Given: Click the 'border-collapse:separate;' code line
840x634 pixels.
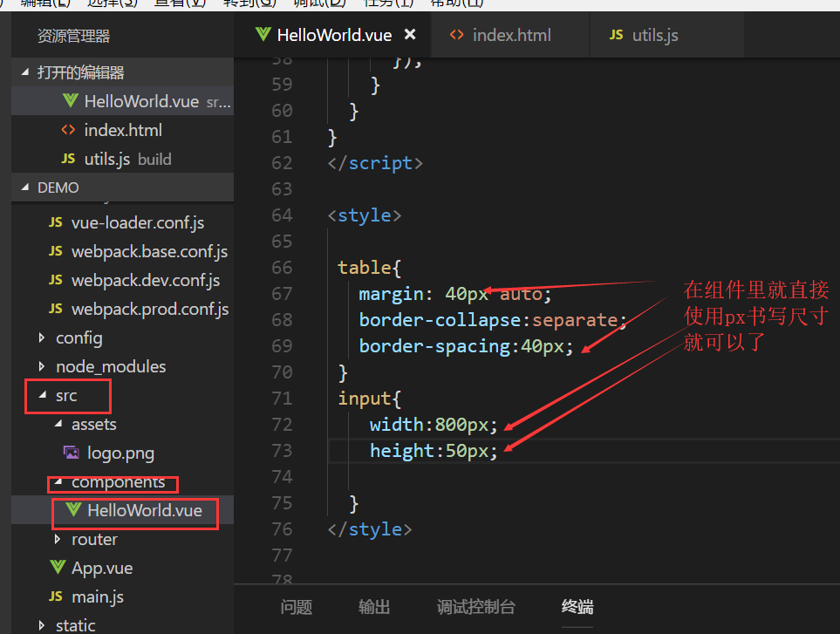Looking at the screenshot, I should click(x=493, y=320).
